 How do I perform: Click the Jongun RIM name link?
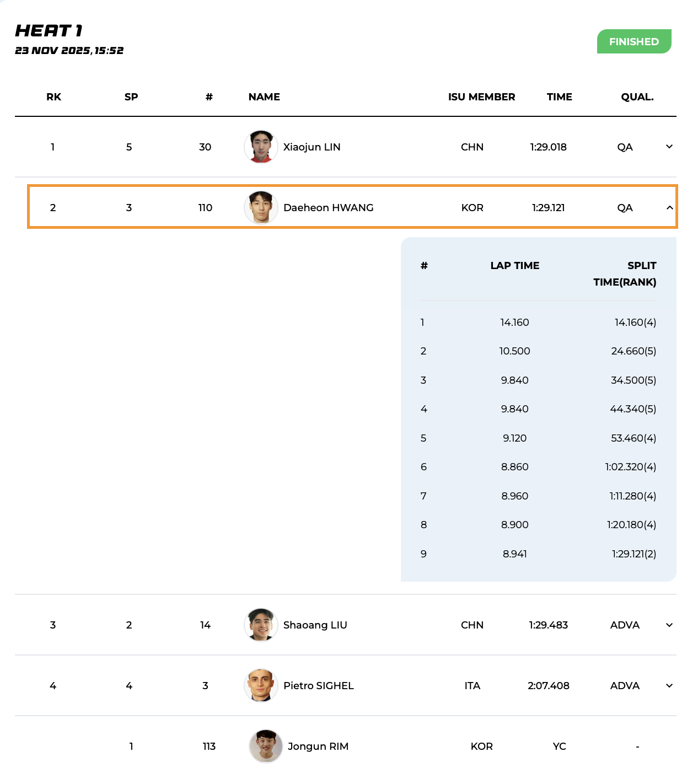coord(318,747)
